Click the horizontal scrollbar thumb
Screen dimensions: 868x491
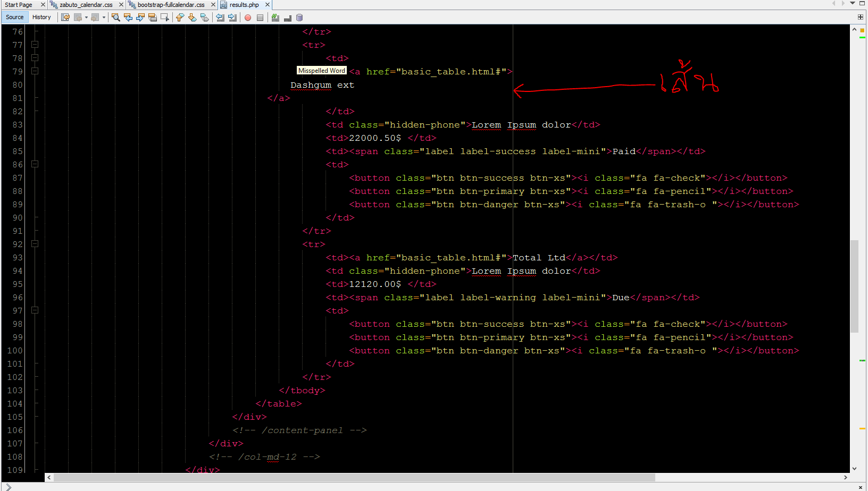coord(354,477)
